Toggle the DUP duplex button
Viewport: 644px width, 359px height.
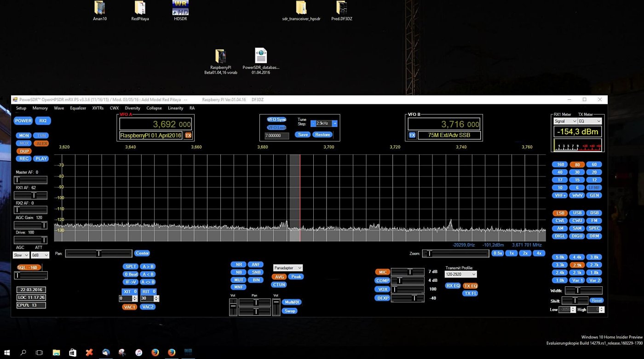point(24,151)
